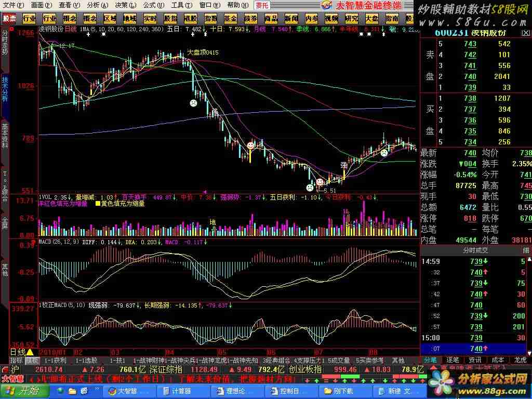Open the 工具 menu
Screen dimensions: 532x399
182,5
